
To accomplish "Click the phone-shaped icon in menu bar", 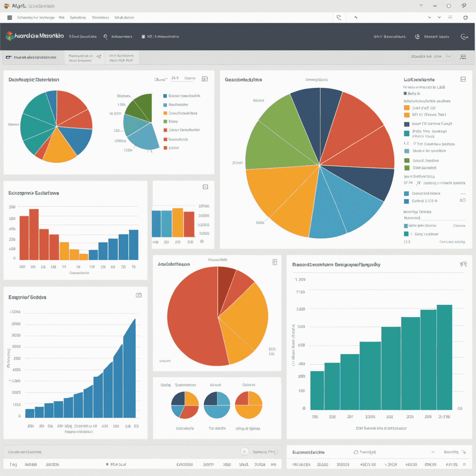I will 339,18.
